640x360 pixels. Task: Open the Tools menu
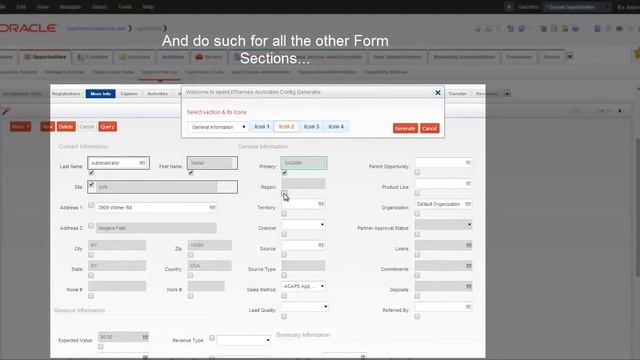[125, 7]
